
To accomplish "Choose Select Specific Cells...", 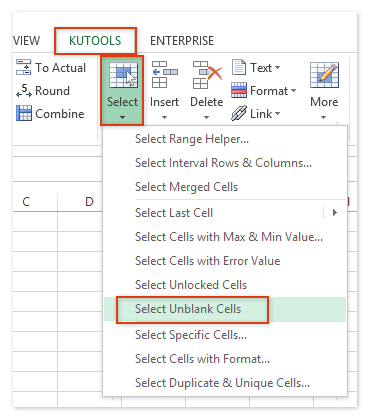I will 225,335.
